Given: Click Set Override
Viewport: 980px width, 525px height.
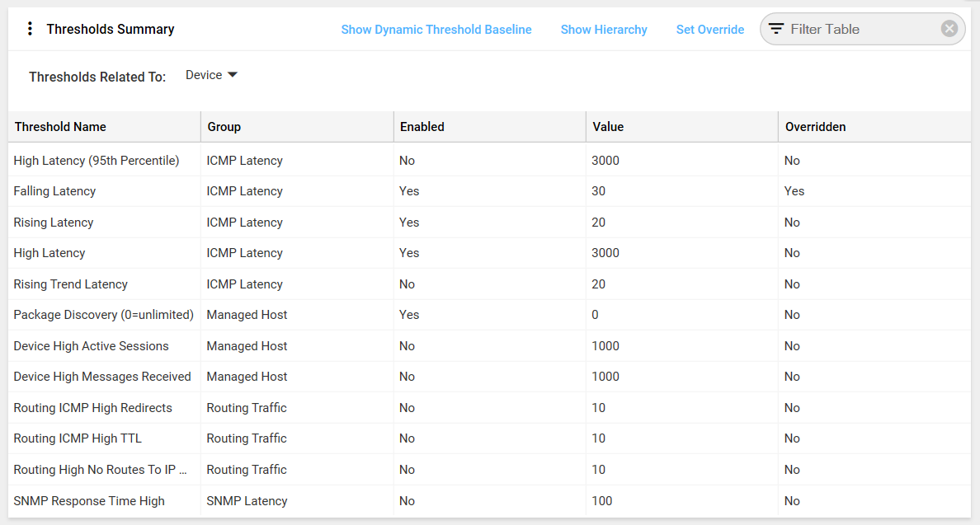Looking at the screenshot, I should (x=709, y=29).
